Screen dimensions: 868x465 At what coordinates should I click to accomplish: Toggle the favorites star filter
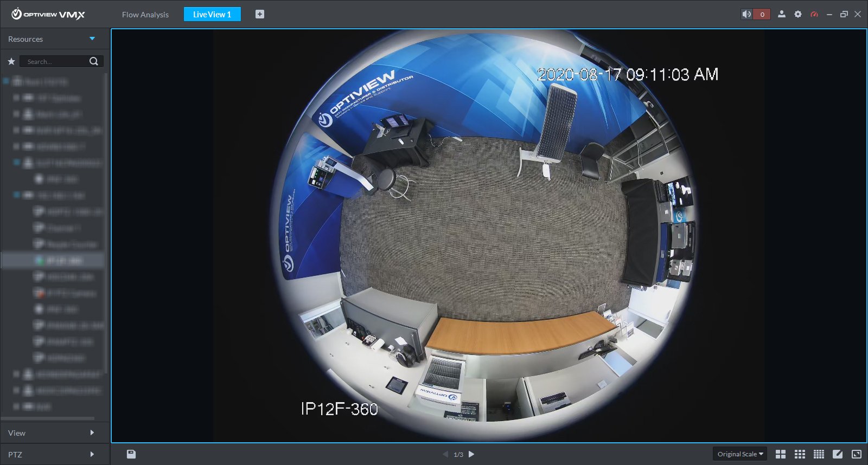(11, 61)
